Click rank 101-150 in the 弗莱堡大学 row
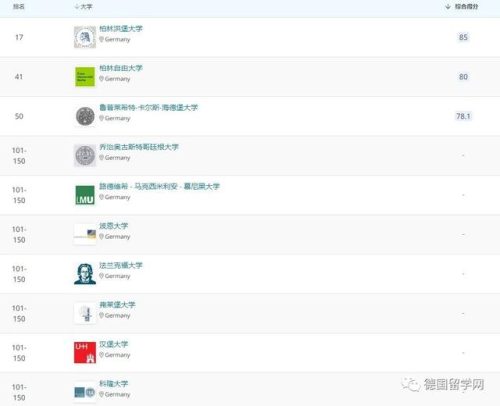This screenshot has width=500, height=406. click(x=19, y=313)
